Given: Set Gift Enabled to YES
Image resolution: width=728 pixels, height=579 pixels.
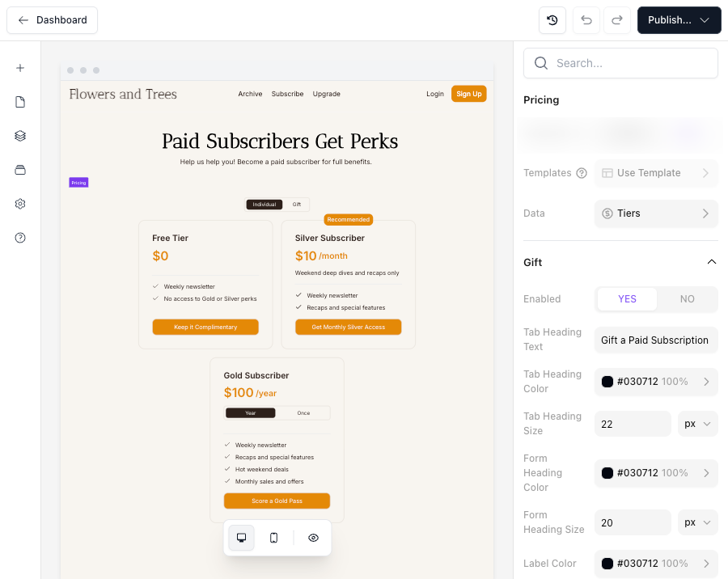Looking at the screenshot, I should (627, 299).
